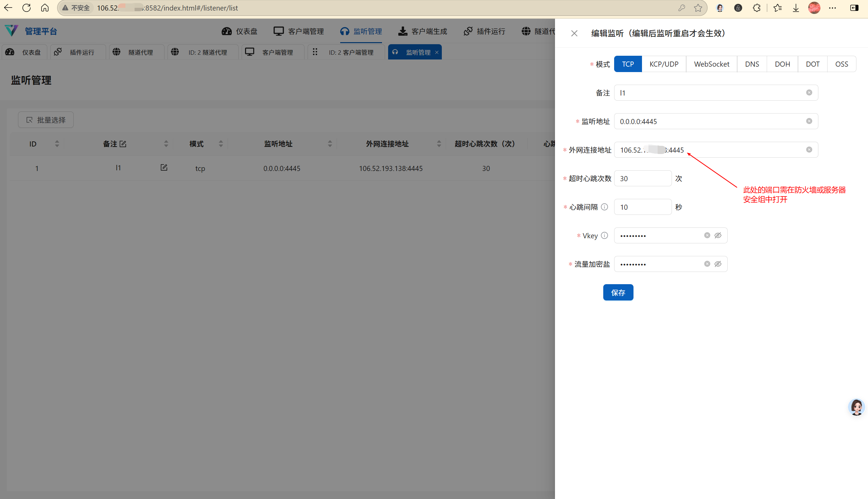Screen dimensions: 868x499
Task: Select OSS mode
Action: point(841,64)
